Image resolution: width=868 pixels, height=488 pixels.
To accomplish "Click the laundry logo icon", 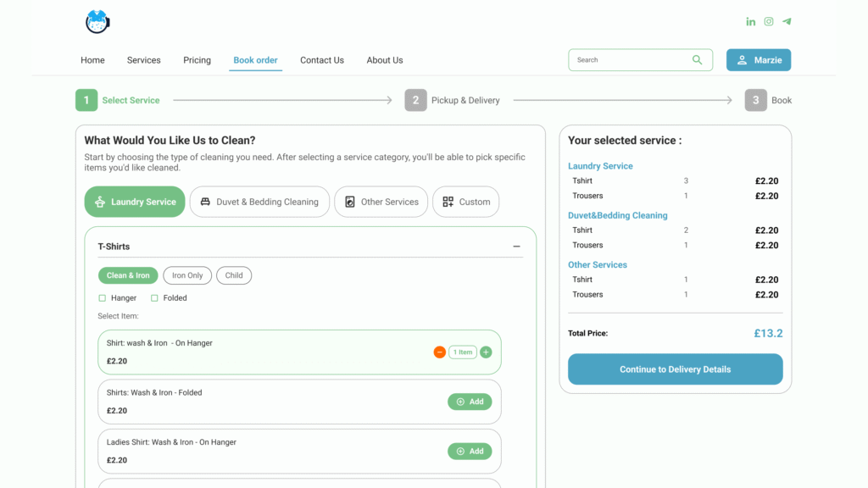I will pyautogui.click(x=97, y=22).
